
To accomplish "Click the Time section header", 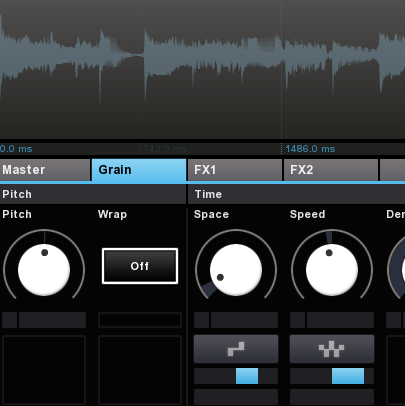I will (x=297, y=194).
